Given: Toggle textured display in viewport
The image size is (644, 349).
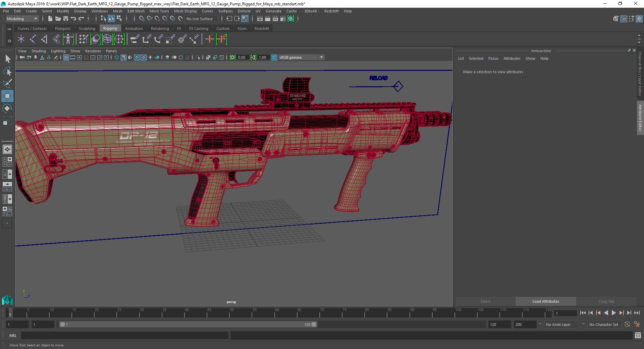Looking at the screenshot, I should tap(144, 57).
